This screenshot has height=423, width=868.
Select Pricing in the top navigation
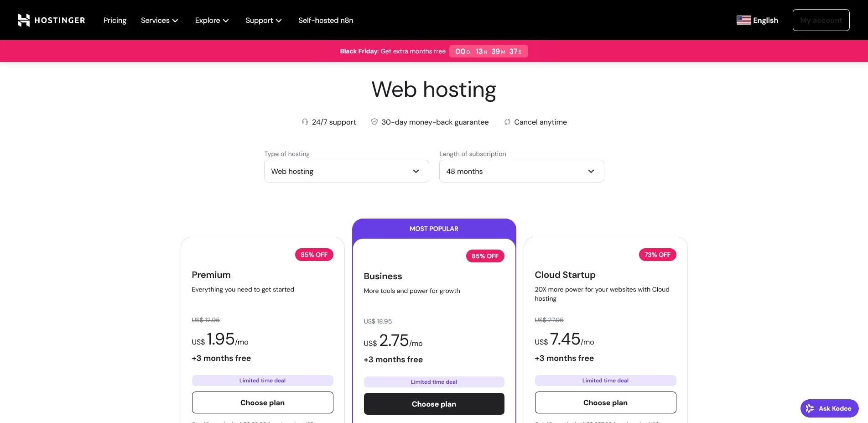click(x=114, y=20)
